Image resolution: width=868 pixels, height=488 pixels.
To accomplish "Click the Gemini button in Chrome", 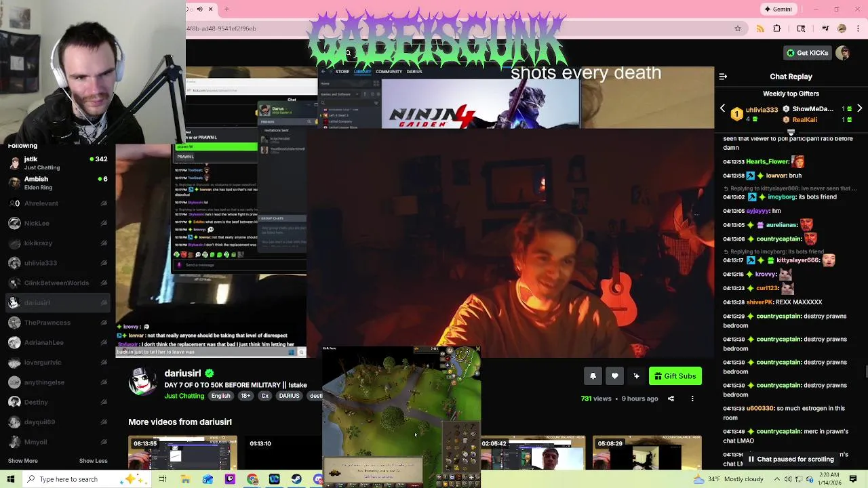I will coord(777,9).
